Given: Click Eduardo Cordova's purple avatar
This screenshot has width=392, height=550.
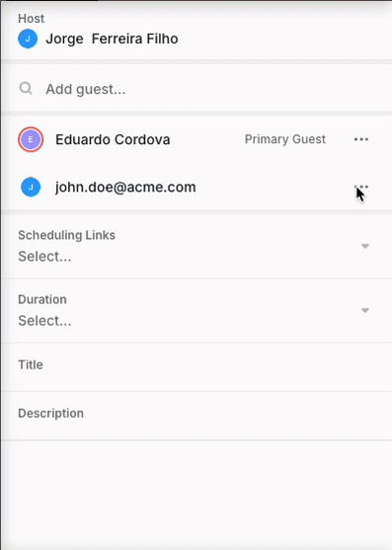Looking at the screenshot, I should tap(31, 139).
